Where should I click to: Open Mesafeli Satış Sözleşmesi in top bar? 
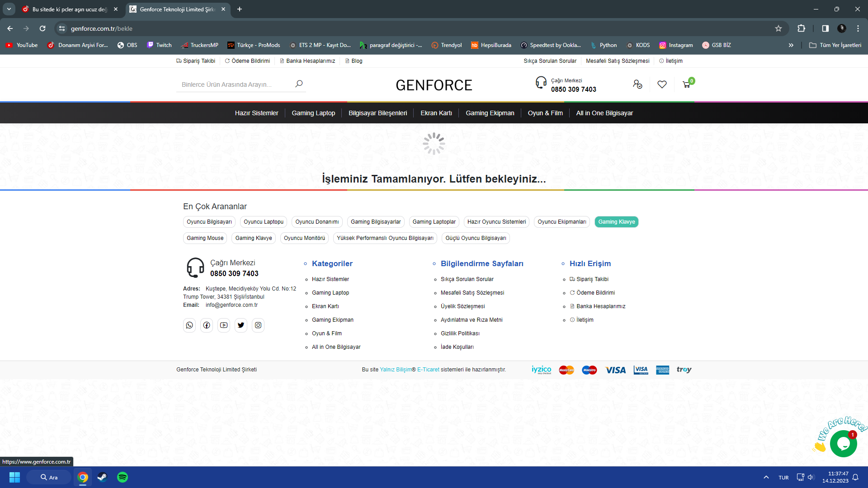618,61
